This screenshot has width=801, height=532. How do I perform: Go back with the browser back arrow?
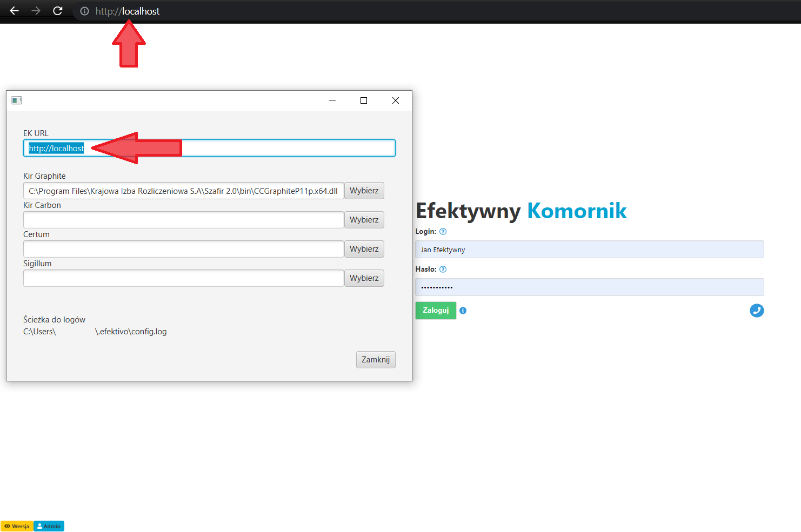point(15,11)
